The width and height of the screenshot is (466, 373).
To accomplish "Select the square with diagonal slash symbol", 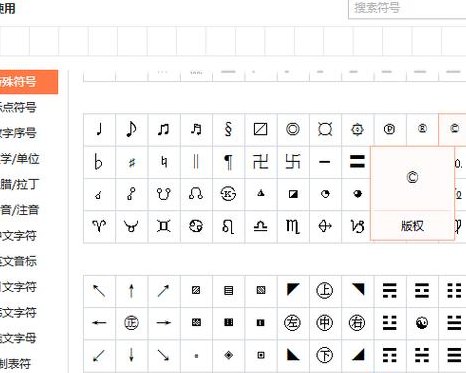I will click(261, 130).
